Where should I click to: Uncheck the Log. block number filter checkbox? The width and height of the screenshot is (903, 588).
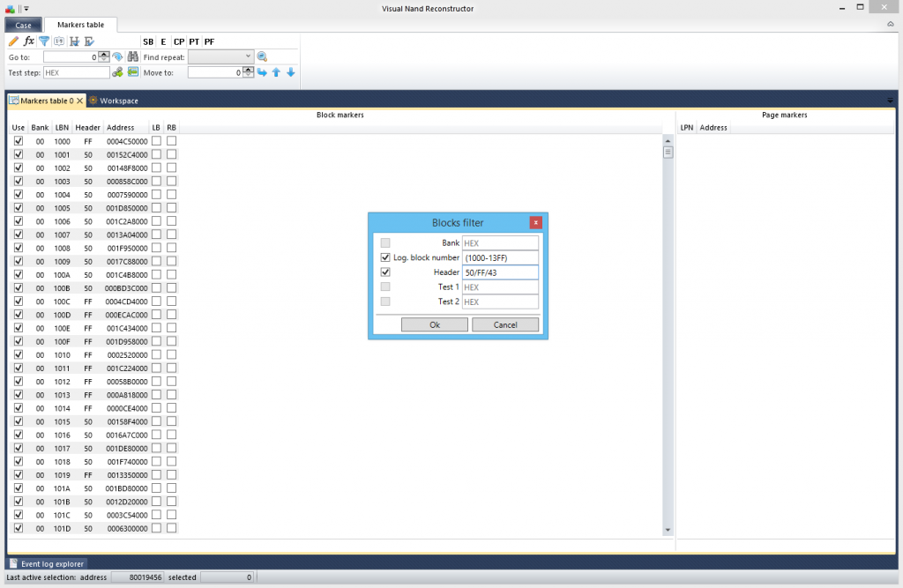pyautogui.click(x=385, y=257)
